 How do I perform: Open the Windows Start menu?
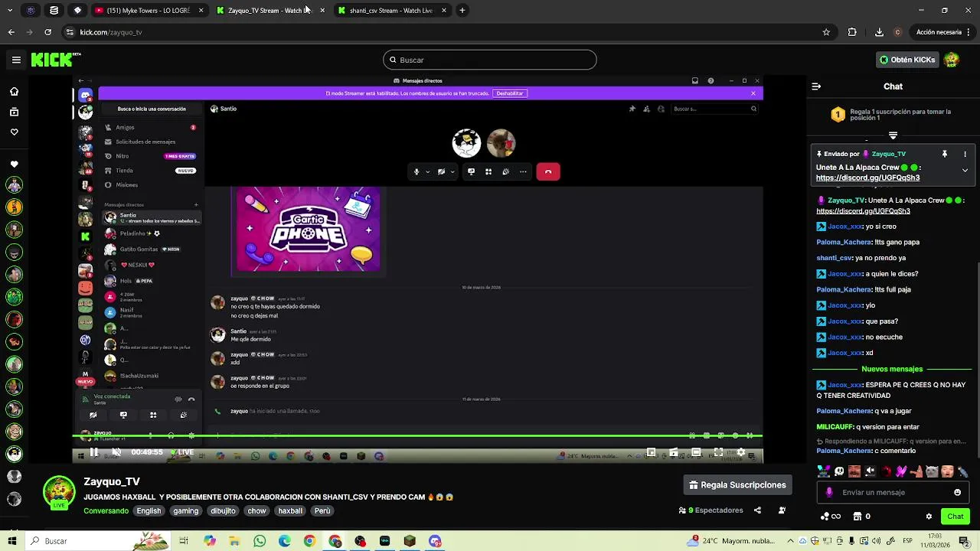[x=12, y=541]
